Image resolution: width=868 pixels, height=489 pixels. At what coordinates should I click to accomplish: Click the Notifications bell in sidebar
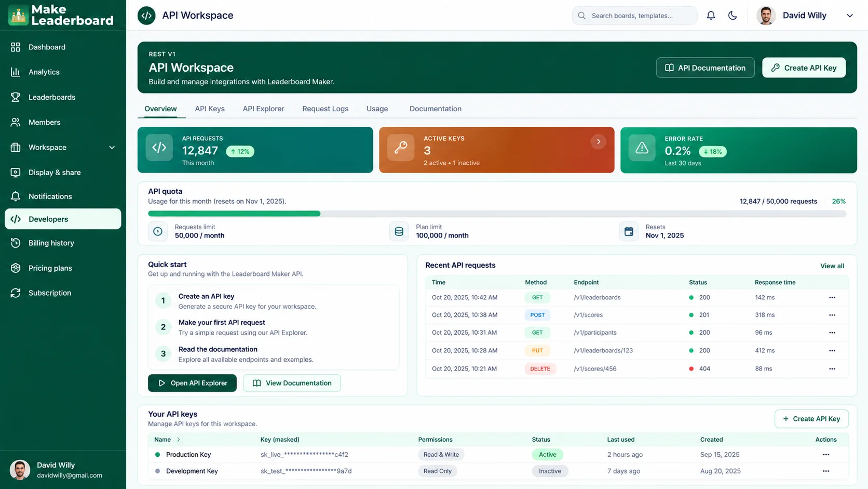pos(16,196)
